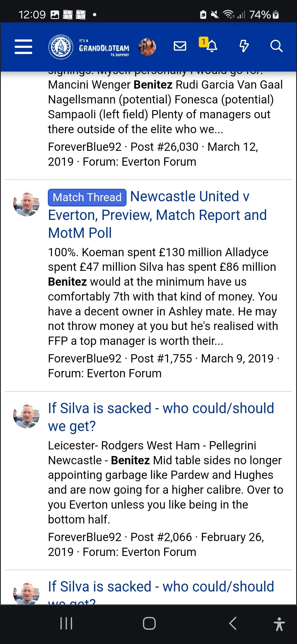View alerts via the bell icon
297x644 pixels.
coord(212,47)
